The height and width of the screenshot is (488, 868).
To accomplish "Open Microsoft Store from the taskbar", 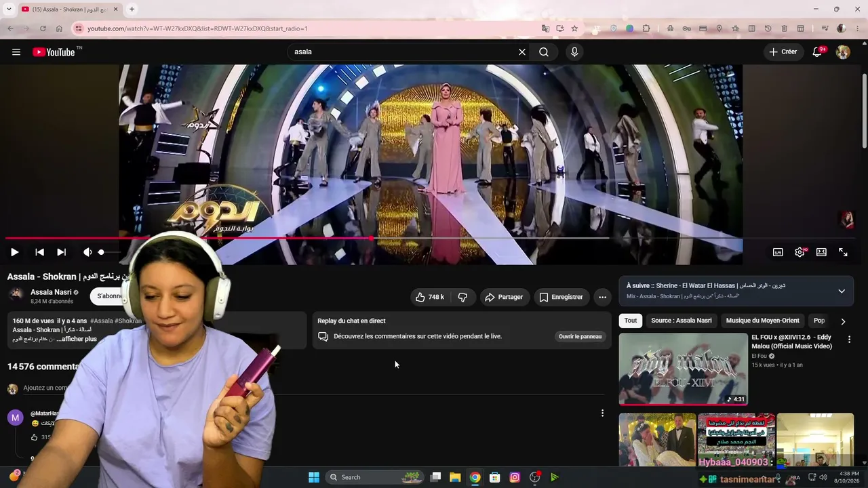I will click(x=495, y=477).
